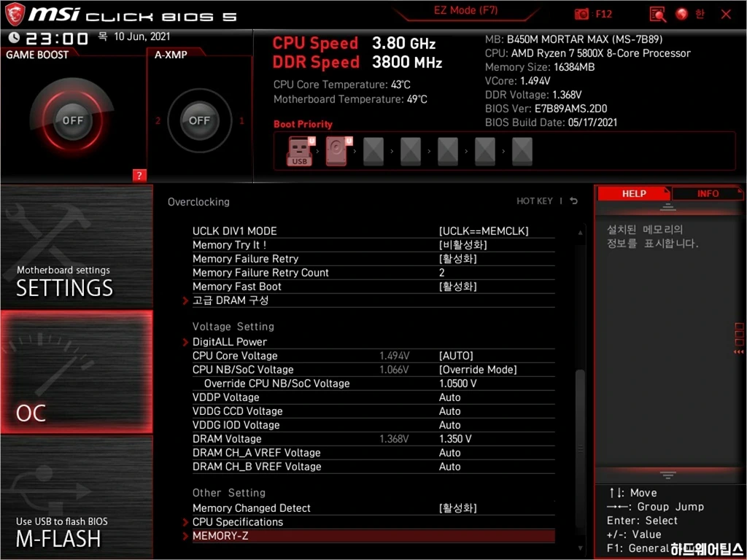Select the CPU Specifications row

coord(373,522)
